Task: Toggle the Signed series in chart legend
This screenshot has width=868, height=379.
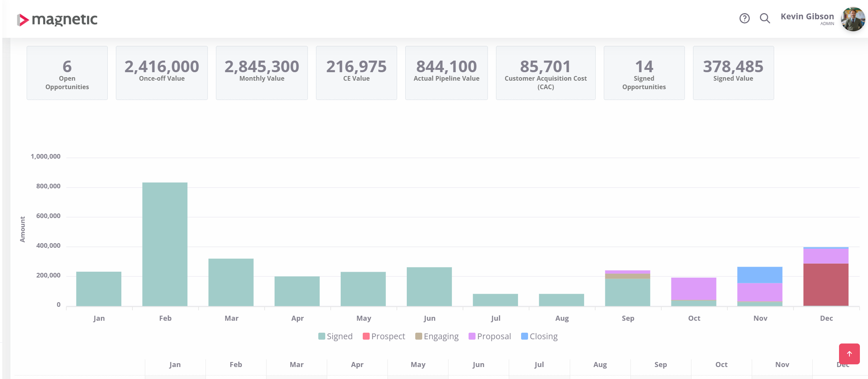Action: (x=335, y=336)
